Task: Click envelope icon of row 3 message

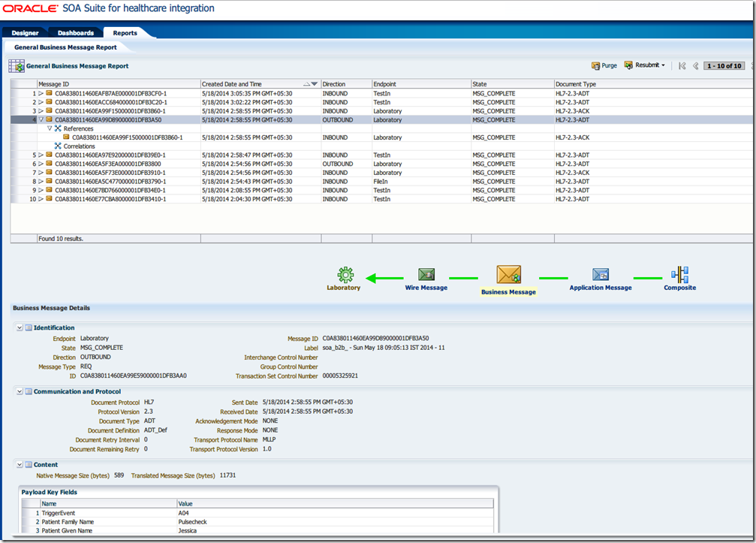Action: pos(49,110)
